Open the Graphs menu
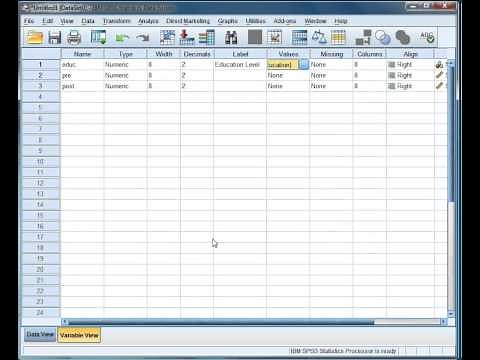The image size is (480, 360). point(228,21)
